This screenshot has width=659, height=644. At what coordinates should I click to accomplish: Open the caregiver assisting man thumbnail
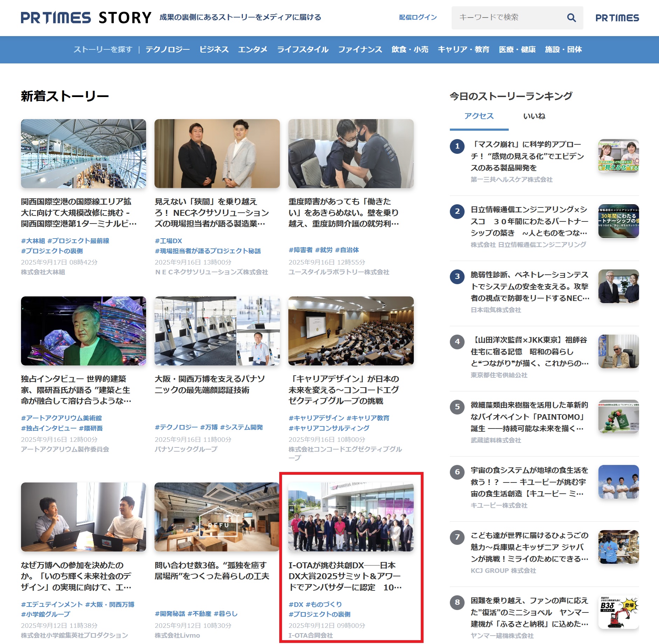point(351,153)
